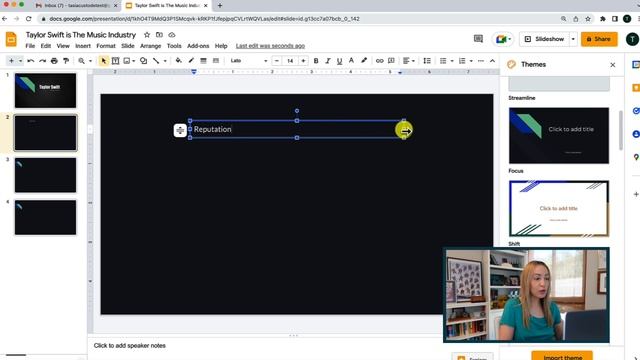Click the Print icon
The width and height of the screenshot is (640, 360).
[x=54, y=61]
